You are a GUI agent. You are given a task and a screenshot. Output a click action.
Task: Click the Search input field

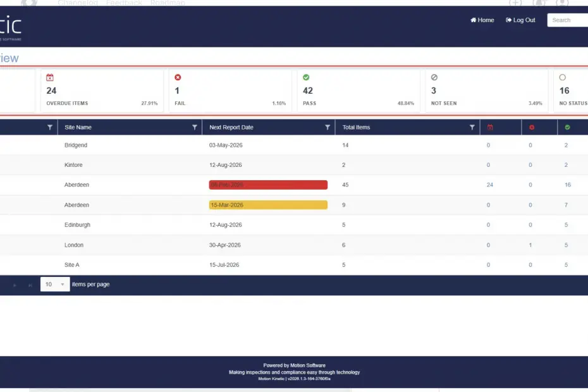[x=568, y=20]
